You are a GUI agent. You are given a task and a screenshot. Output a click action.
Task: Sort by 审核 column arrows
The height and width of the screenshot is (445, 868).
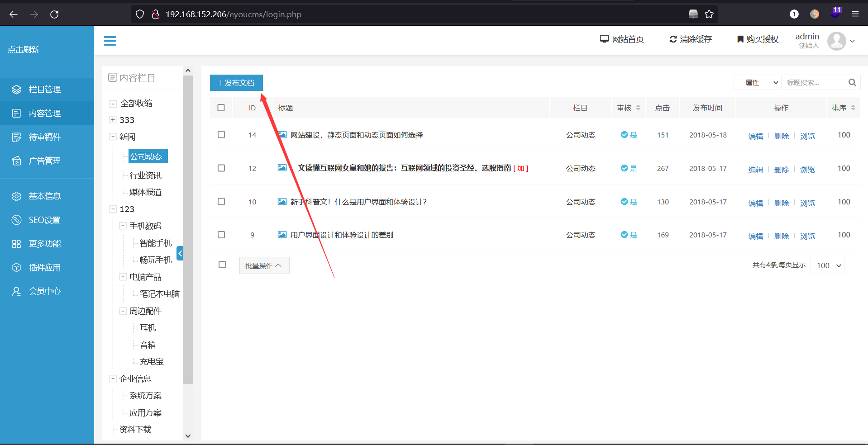[x=638, y=108]
